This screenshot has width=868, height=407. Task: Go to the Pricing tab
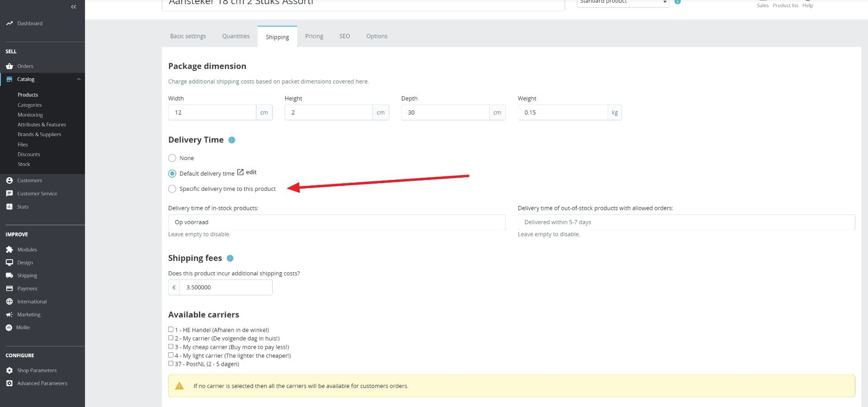point(314,36)
